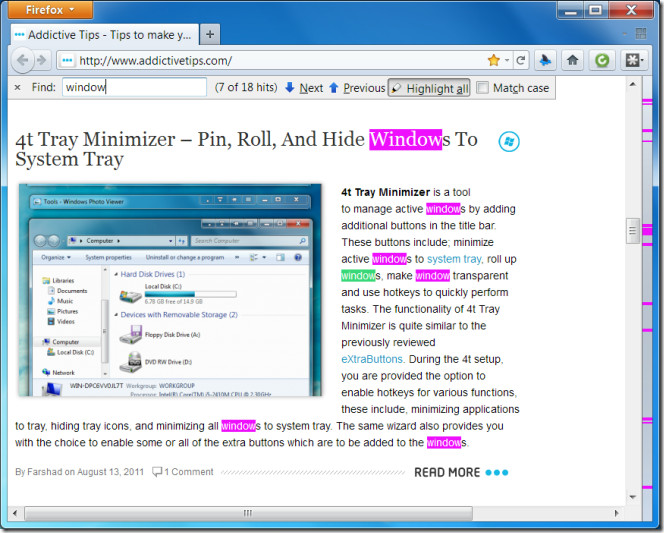Follow the system tray link

point(454,259)
